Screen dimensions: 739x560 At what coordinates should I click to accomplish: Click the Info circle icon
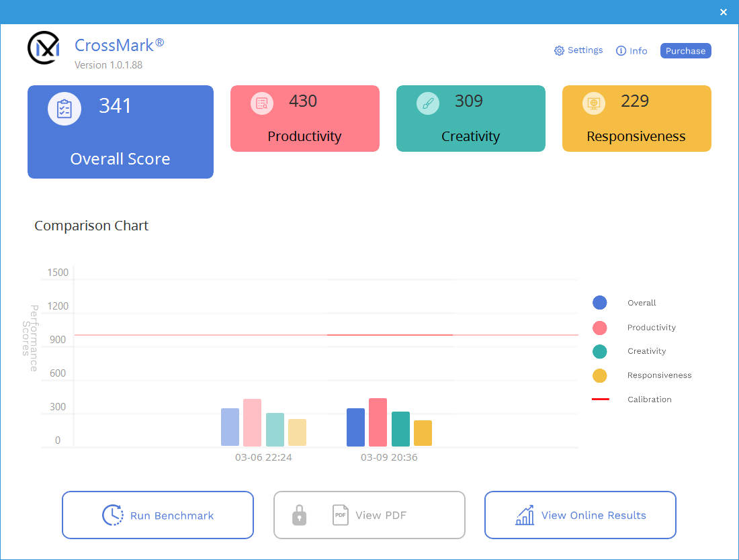[x=621, y=50]
